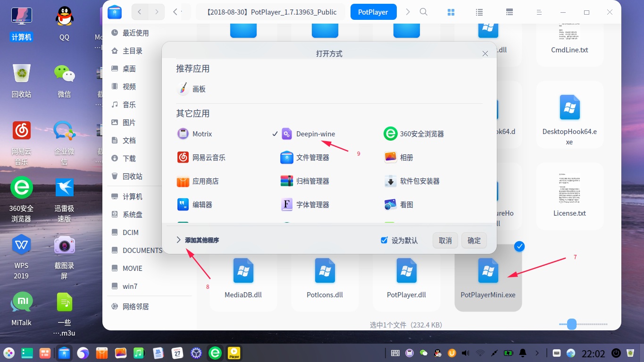Choose 文件管理器 as the opening application
Screen dimensions: 644x362
[x=305, y=158]
